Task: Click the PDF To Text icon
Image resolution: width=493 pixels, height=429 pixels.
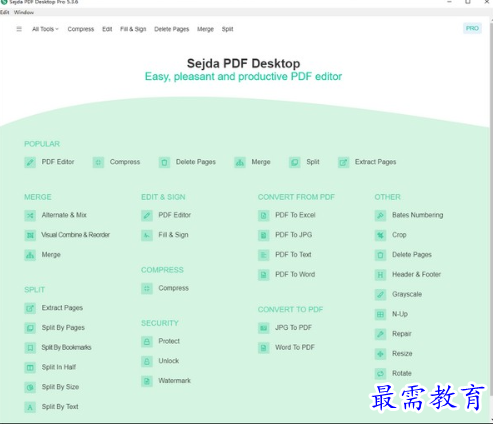Action: click(264, 255)
